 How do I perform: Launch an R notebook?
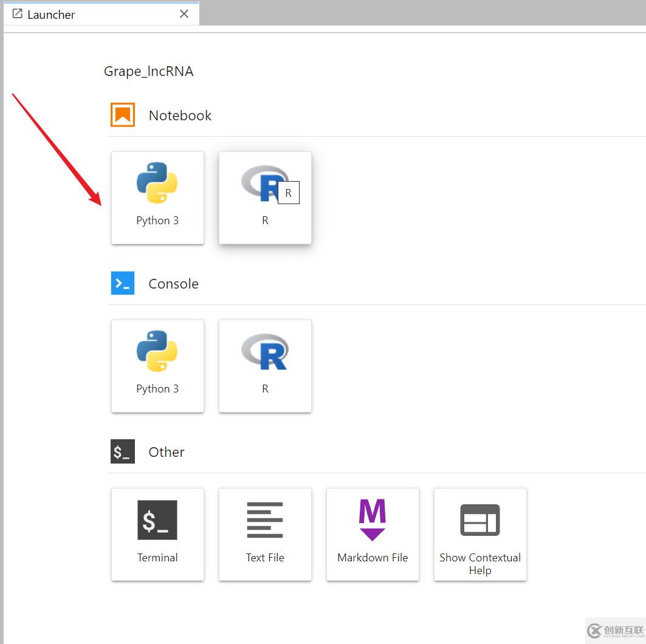[x=265, y=197]
